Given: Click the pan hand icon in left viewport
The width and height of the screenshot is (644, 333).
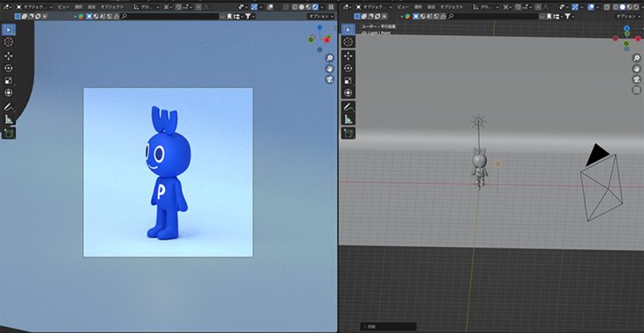Looking at the screenshot, I should [329, 68].
